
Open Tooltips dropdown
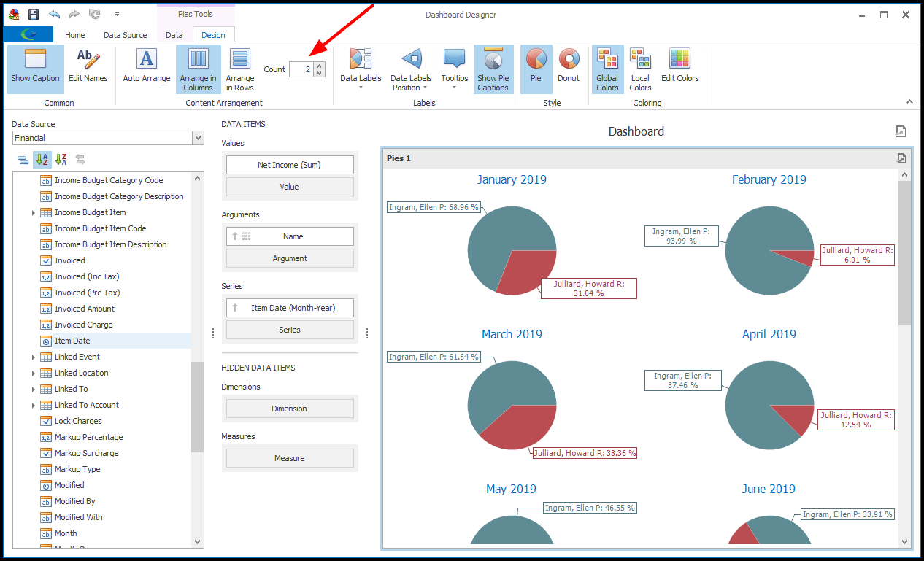click(455, 69)
